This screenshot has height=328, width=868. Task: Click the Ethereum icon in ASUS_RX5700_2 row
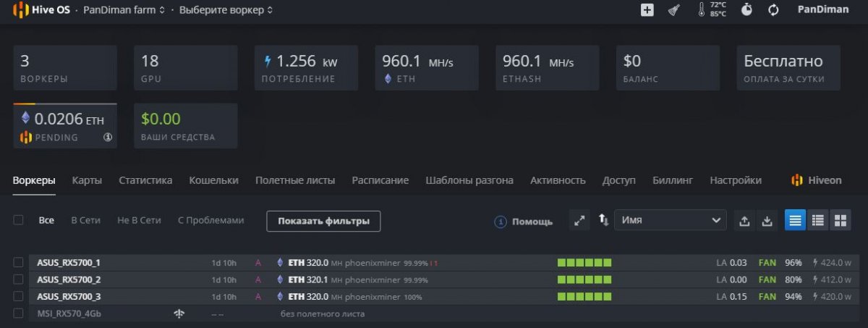tap(280, 279)
